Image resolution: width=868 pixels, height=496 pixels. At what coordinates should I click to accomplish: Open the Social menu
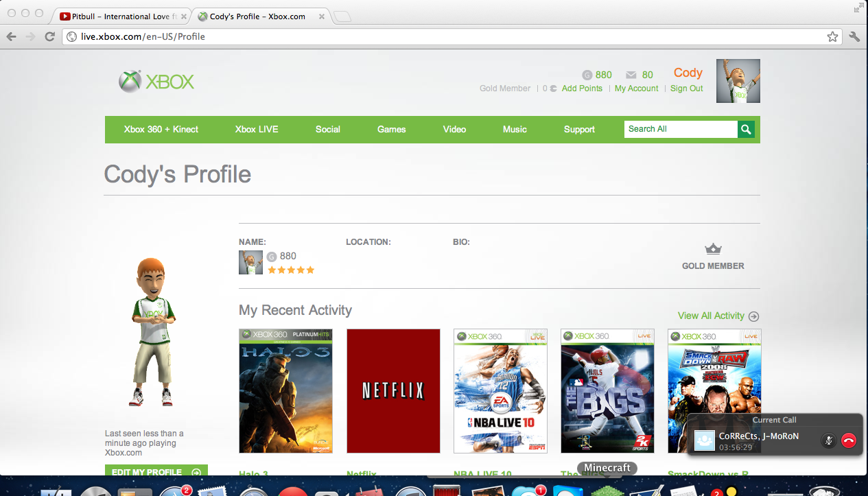(x=328, y=129)
